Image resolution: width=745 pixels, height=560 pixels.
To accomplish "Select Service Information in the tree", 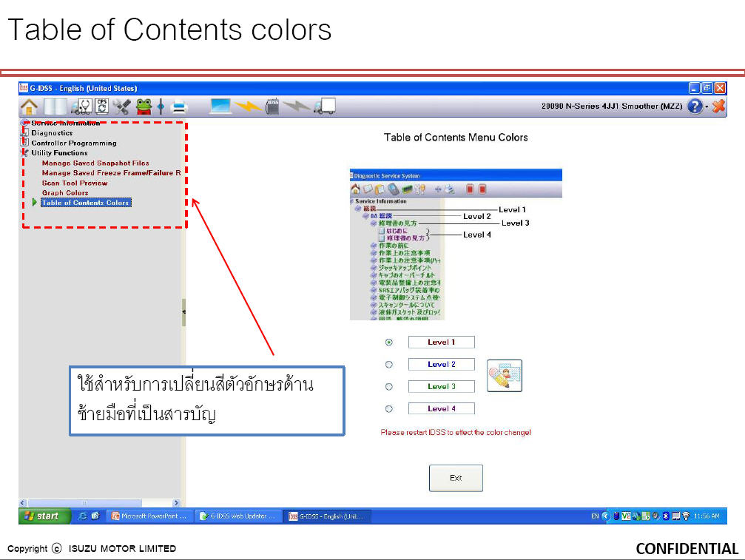I will (66, 123).
